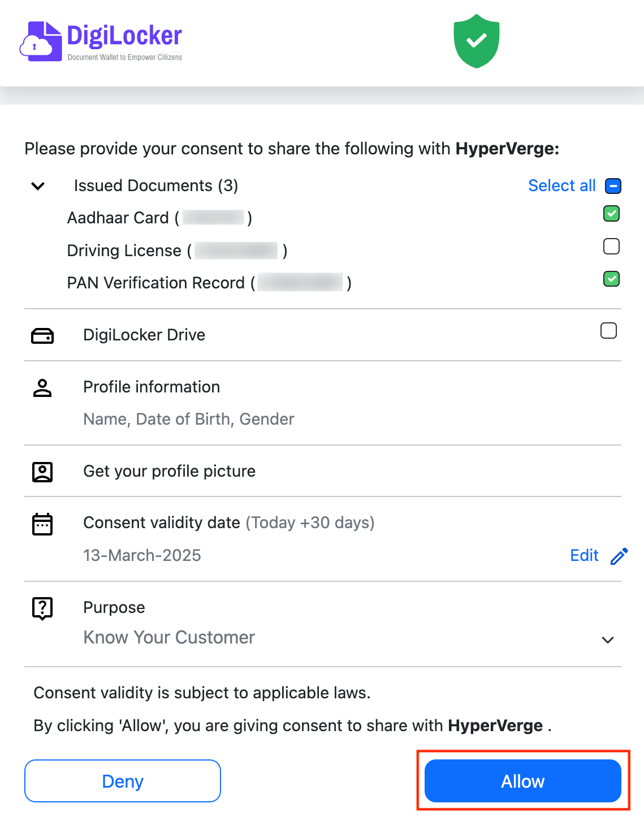Toggle the Select all checkbox
This screenshot has width=644, height=825.
click(x=613, y=186)
